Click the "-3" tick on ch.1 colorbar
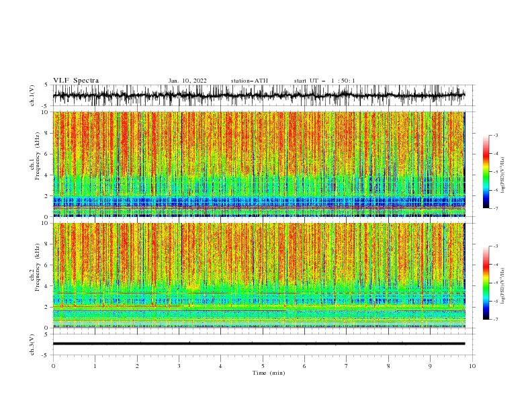Screen dimensions: 532x411 coord(496,135)
